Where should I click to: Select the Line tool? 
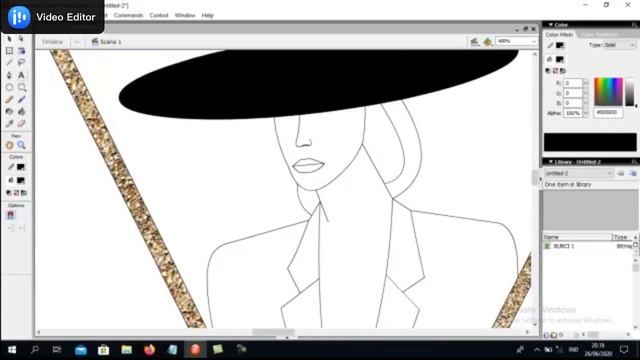(x=9, y=62)
